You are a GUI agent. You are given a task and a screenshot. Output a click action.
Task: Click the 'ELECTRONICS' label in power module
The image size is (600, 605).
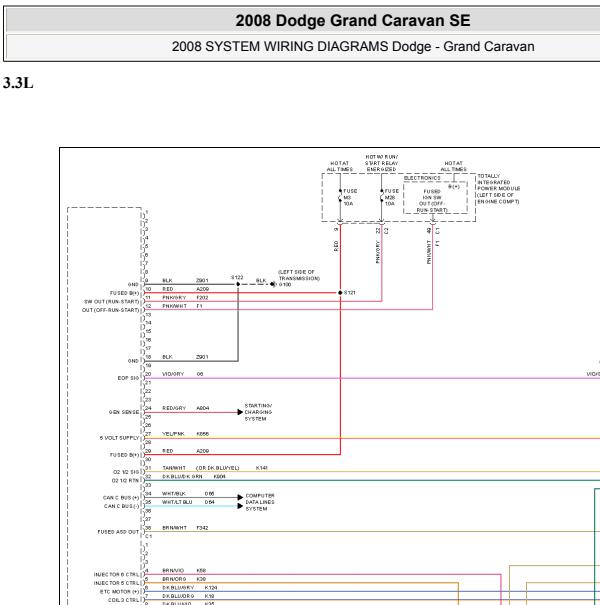422,178
